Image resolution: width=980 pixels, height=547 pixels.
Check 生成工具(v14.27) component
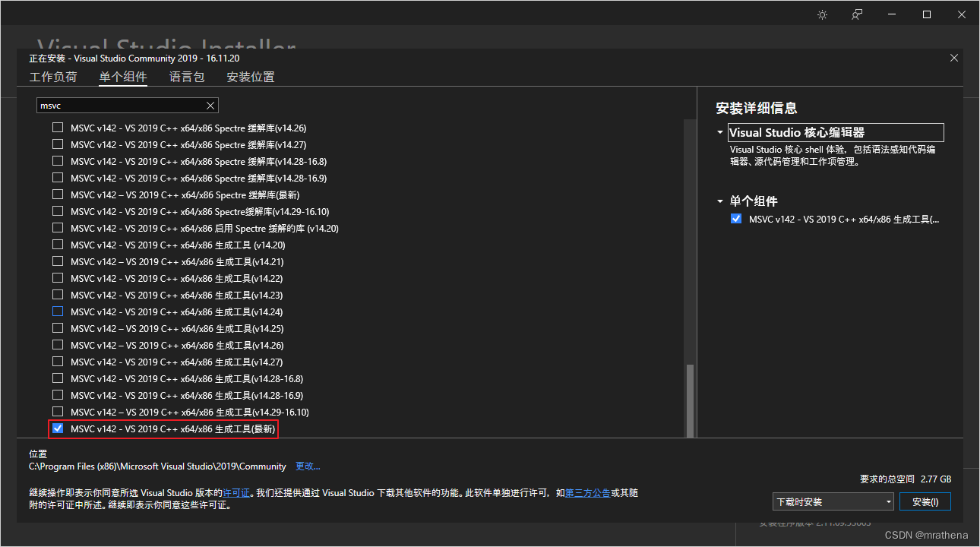[x=58, y=362]
